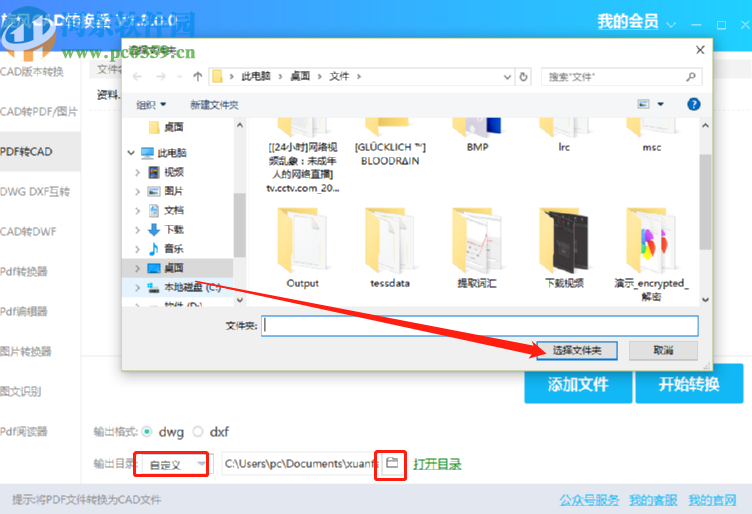Open 我的会员 menu in title bar
This screenshot has width=752, height=514.
pyautogui.click(x=635, y=23)
